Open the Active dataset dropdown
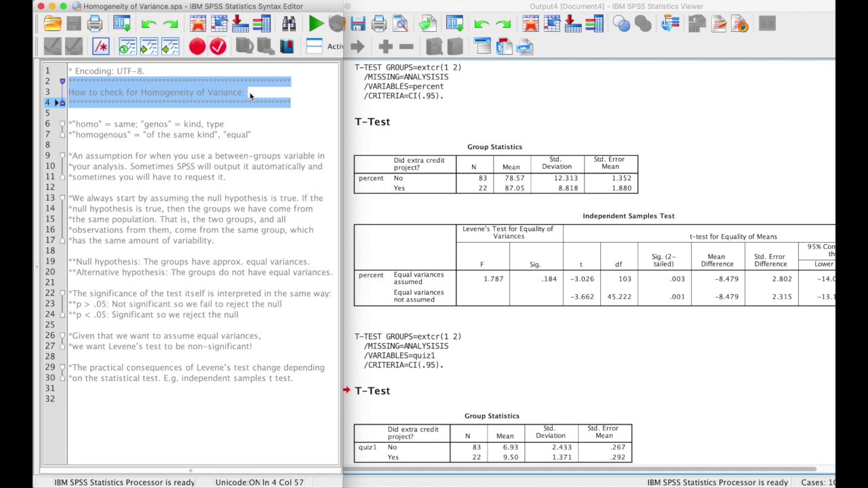Viewport: 868px width, 488px height. 335,47
